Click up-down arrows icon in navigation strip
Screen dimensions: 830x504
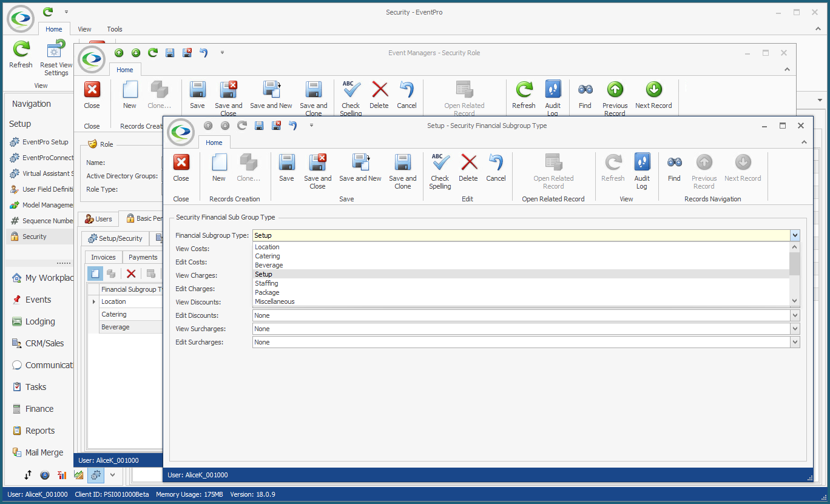[x=28, y=475]
